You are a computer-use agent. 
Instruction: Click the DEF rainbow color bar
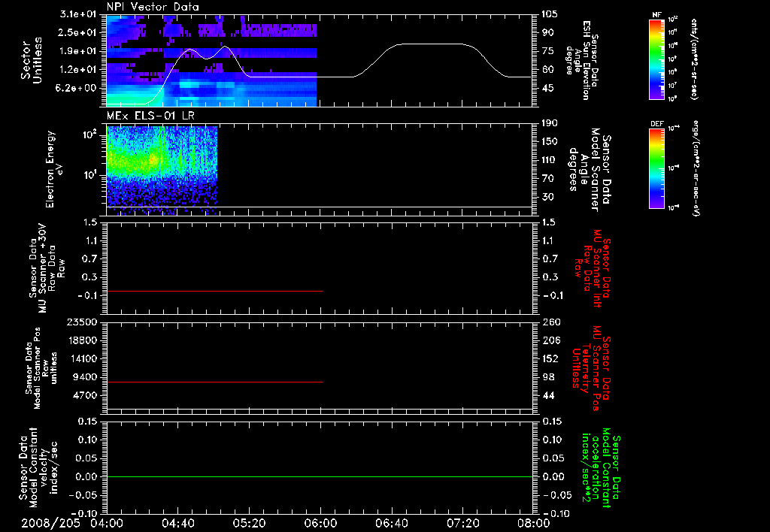point(656,168)
